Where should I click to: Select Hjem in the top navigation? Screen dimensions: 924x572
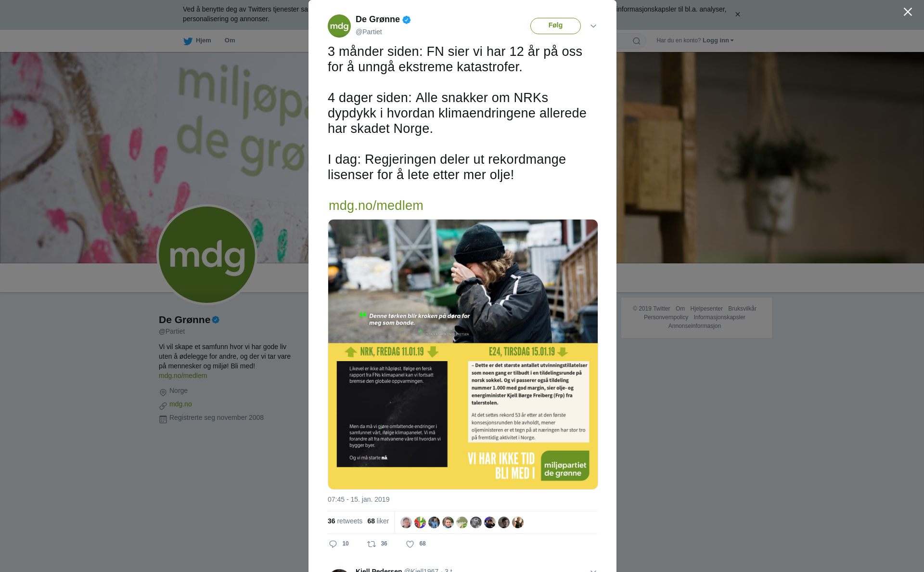click(204, 40)
